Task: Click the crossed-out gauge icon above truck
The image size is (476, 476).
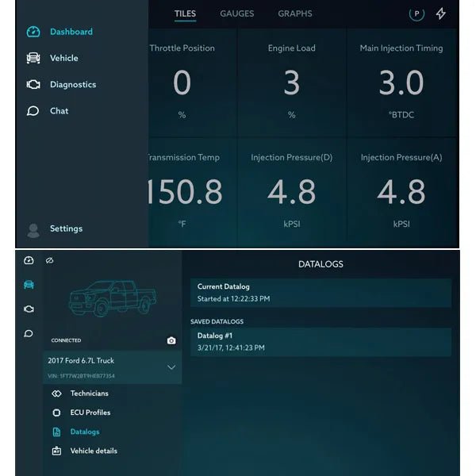Action: point(49,260)
